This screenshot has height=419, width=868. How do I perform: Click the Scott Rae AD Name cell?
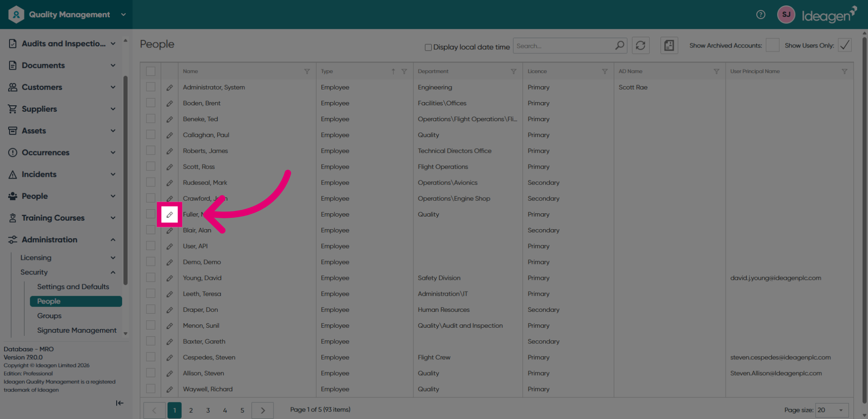[x=633, y=87]
